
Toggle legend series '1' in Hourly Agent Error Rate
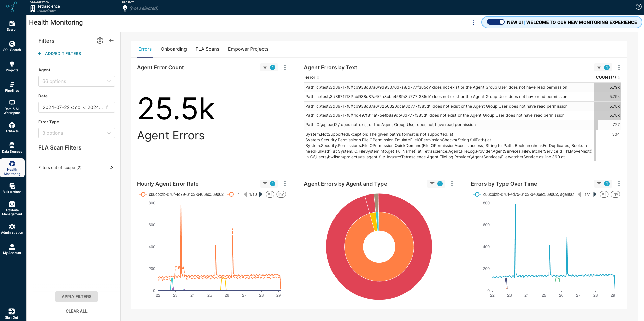point(234,194)
